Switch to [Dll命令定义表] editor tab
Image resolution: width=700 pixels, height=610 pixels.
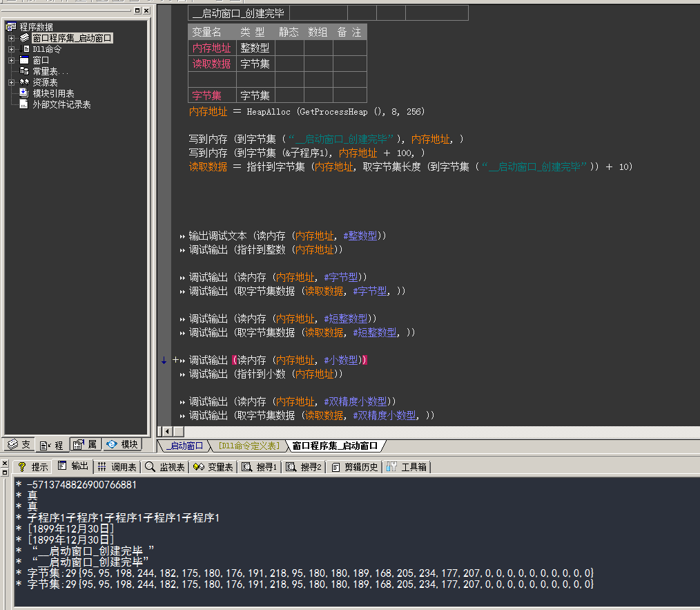[249, 446]
